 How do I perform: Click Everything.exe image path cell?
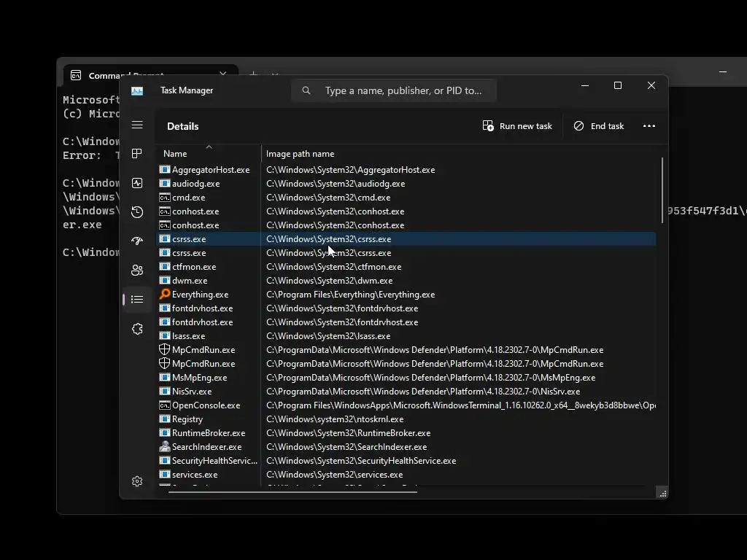351,295
